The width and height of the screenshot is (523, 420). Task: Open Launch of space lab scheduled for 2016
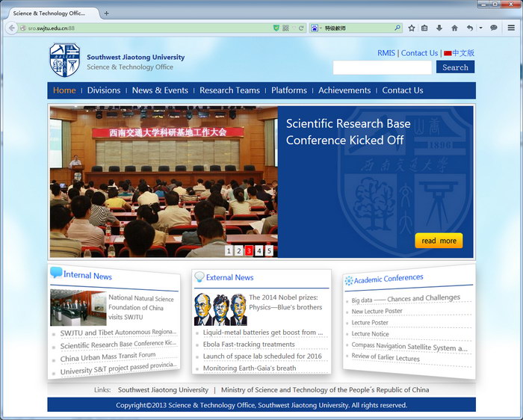[x=262, y=356]
